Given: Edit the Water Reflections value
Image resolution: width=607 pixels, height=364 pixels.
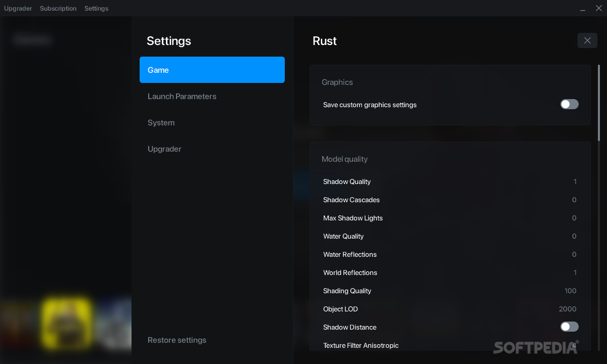Looking at the screenshot, I should point(574,254).
